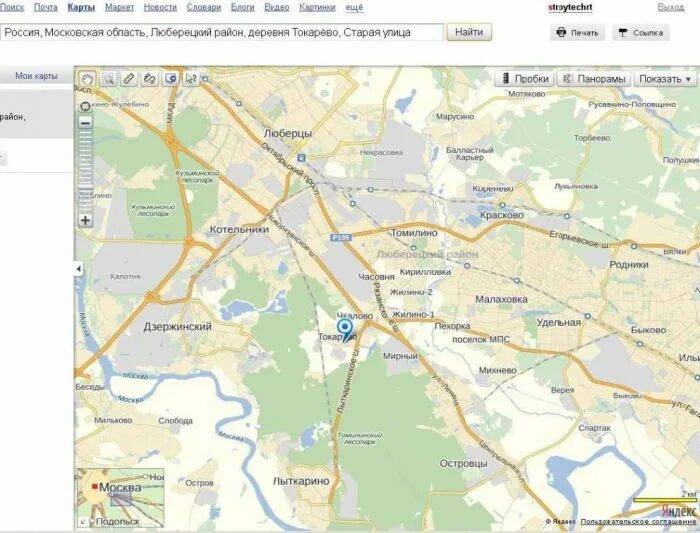The image size is (700, 533).
Task: Click the Печать print button
Action: click(x=577, y=33)
